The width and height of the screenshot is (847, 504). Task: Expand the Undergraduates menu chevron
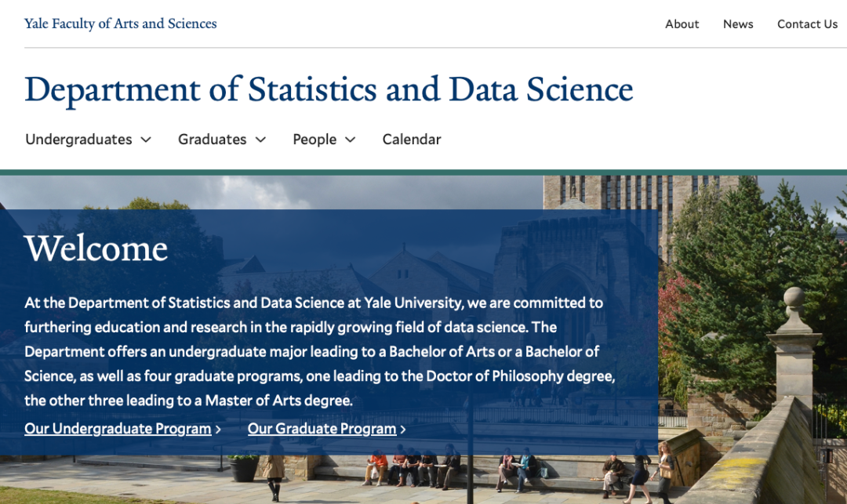(x=146, y=140)
